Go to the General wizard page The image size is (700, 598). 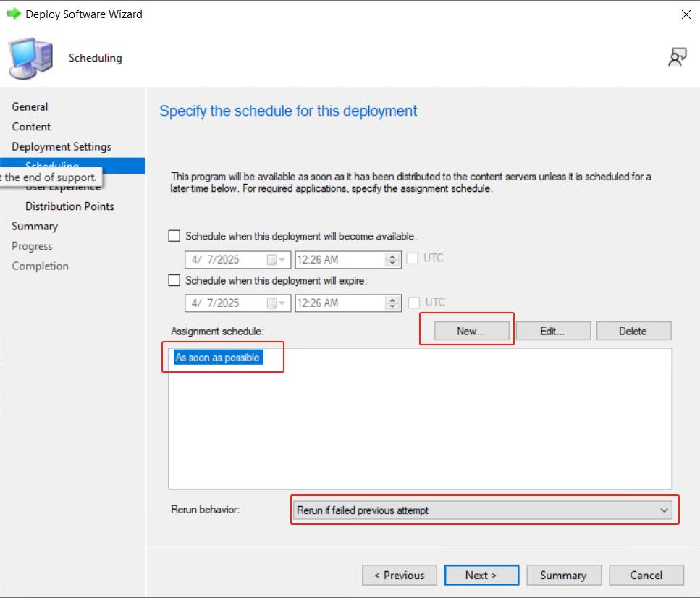(x=30, y=106)
